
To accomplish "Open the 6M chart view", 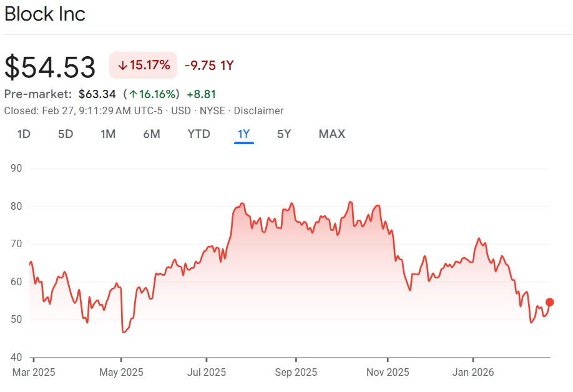I will pos(151,134).
